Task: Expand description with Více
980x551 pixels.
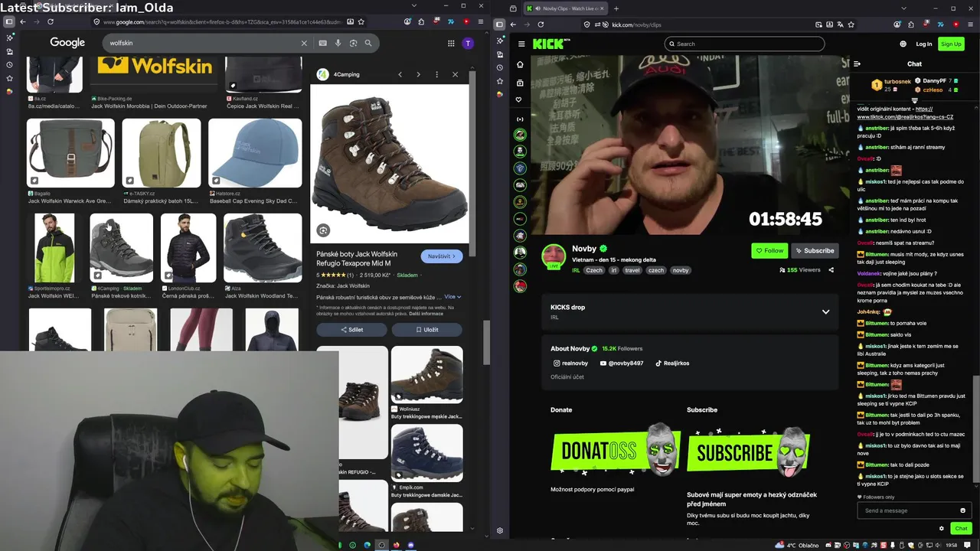Action: pos(453,297)
